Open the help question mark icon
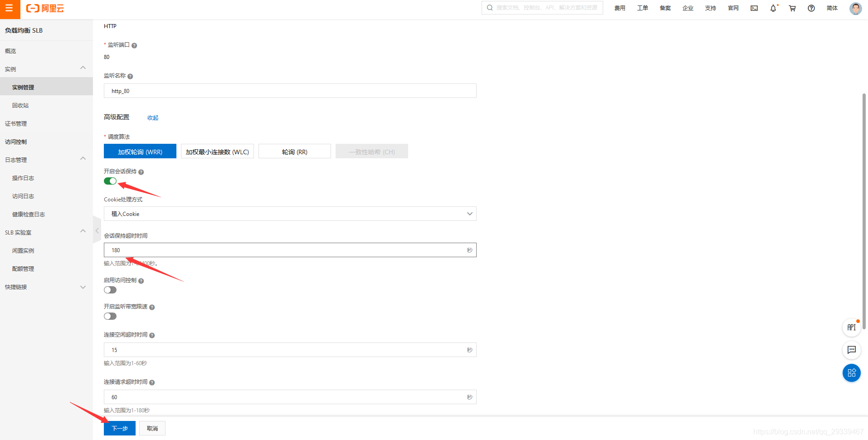Image resolution: width=868 pixels, height=440 pixels. [811, 8]
